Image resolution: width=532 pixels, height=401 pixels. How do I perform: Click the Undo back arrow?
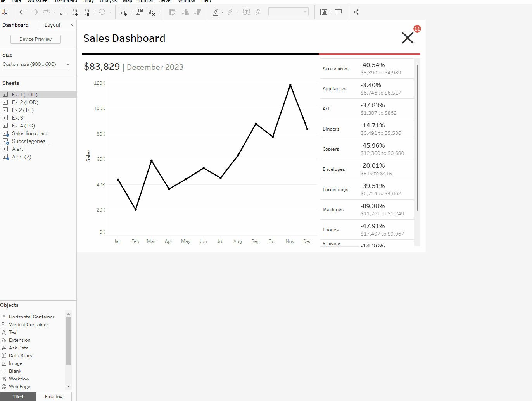(x=22, y=12)
